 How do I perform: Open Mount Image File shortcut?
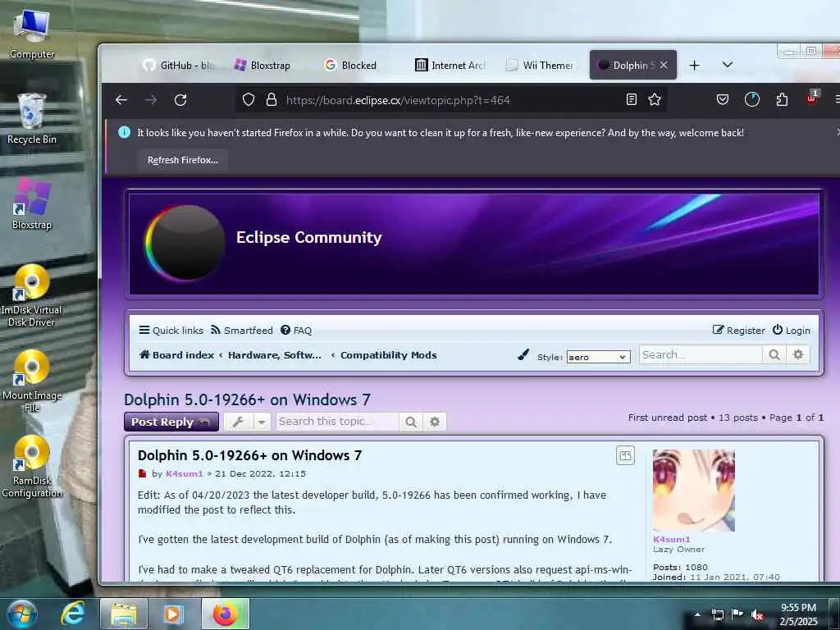[x=32, y=381]
